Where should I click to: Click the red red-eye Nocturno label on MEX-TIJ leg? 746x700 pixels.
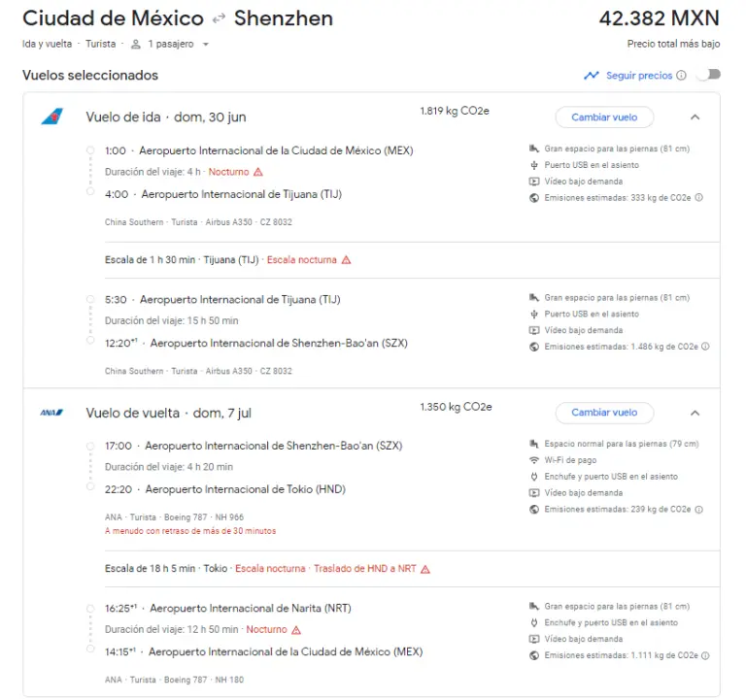tap(228, 172)
